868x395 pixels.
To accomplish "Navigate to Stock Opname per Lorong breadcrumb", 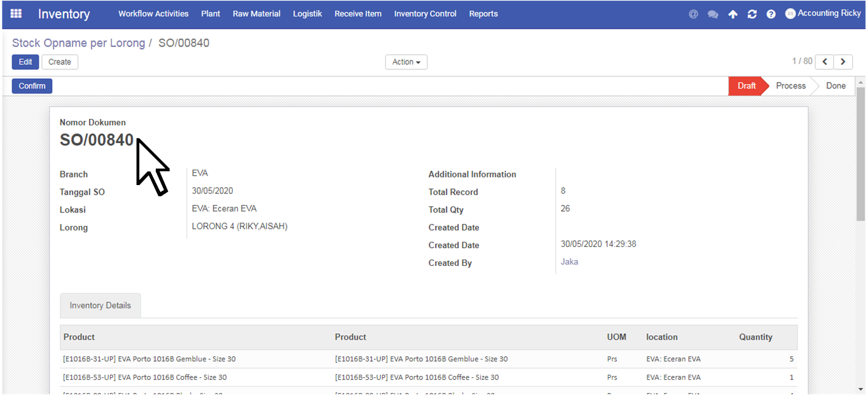I will click(x=78, y=43).
